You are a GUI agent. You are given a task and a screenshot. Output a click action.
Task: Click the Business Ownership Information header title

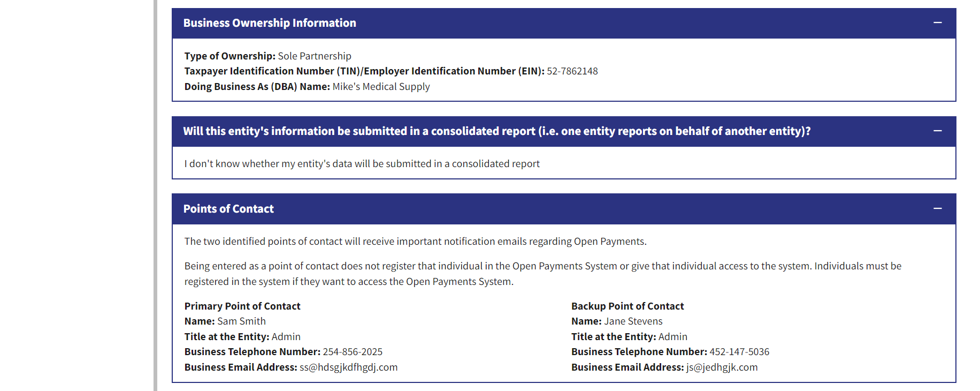[270, 23]
